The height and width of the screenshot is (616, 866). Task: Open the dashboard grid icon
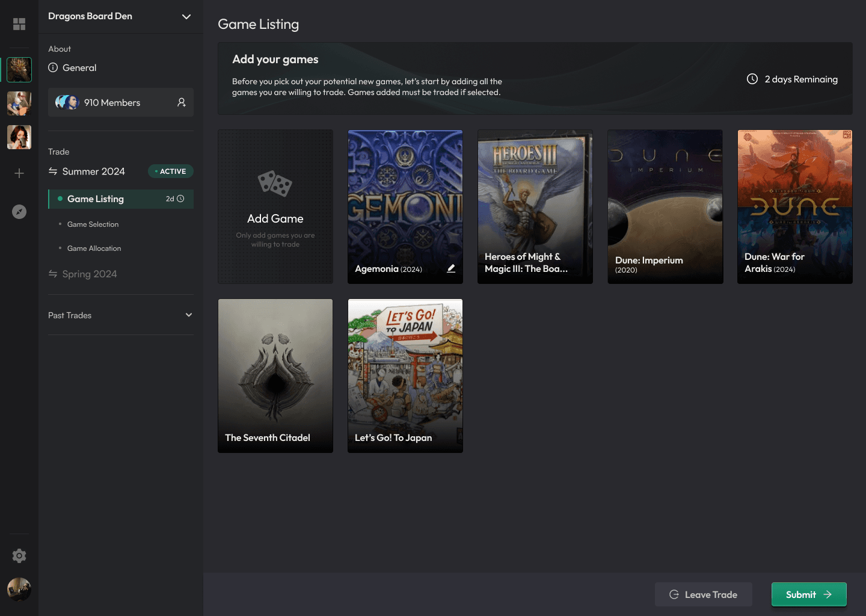tap(19, 24)
